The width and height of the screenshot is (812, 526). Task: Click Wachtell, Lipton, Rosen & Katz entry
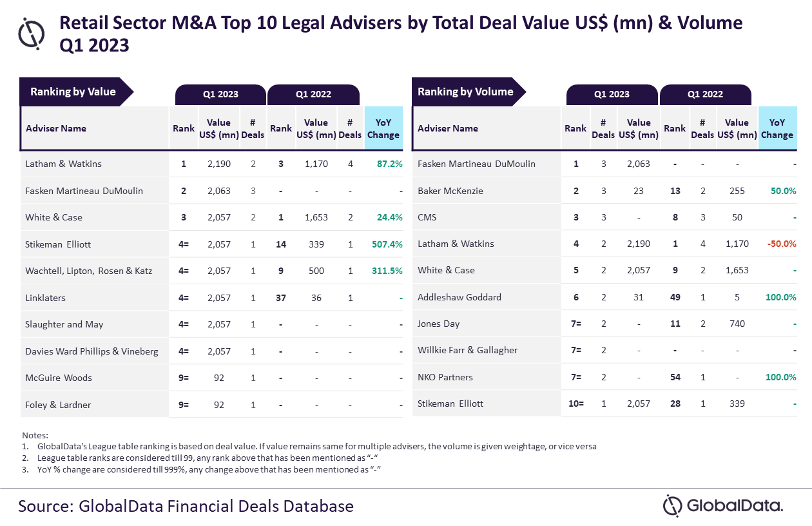point(89,271)
